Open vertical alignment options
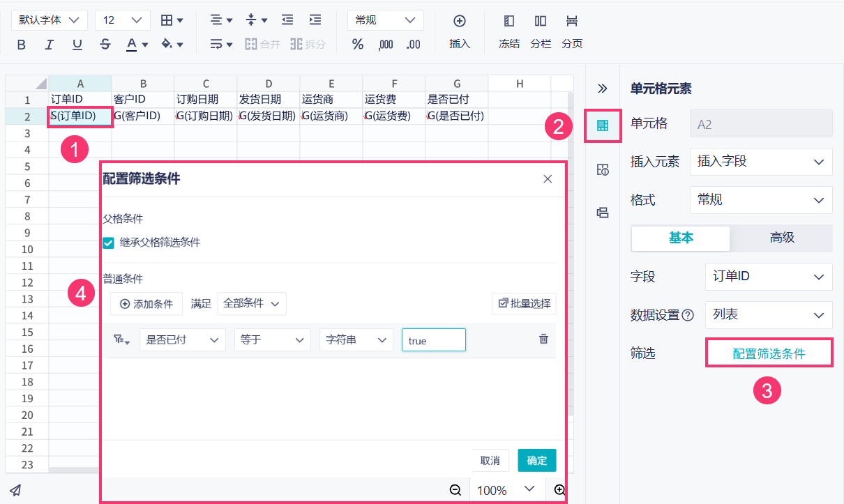The image size is (844, 504). tap(257, 20)
